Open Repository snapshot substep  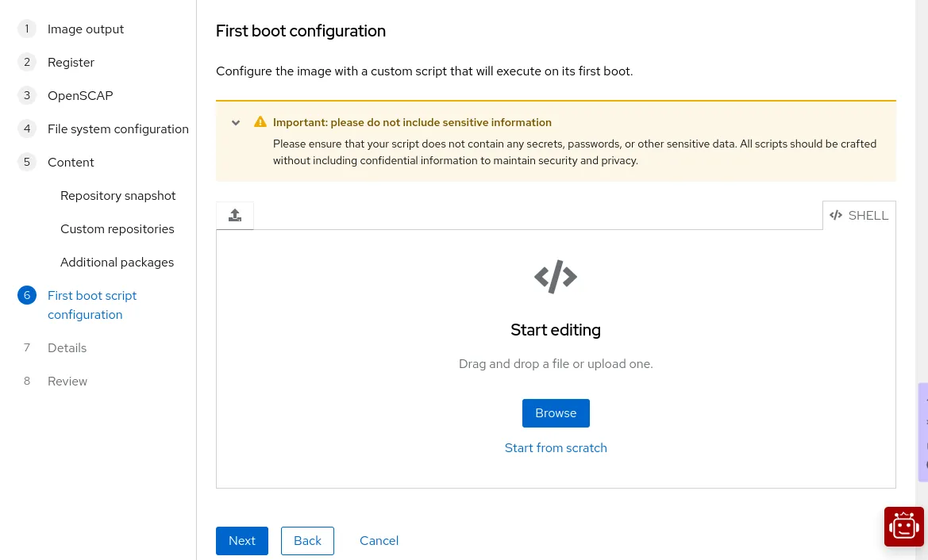117,196
